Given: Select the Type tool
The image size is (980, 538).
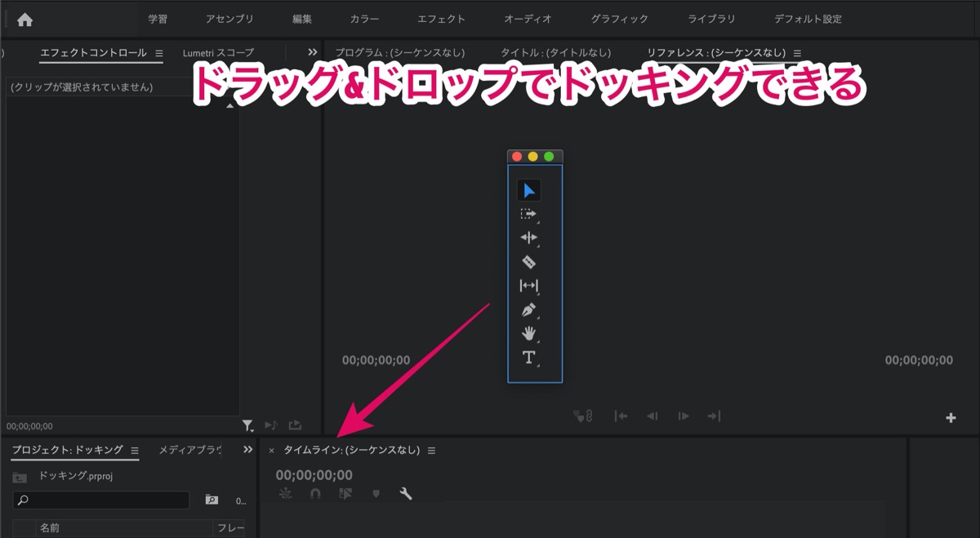Looking at the screenshot, I should [528, 358].
